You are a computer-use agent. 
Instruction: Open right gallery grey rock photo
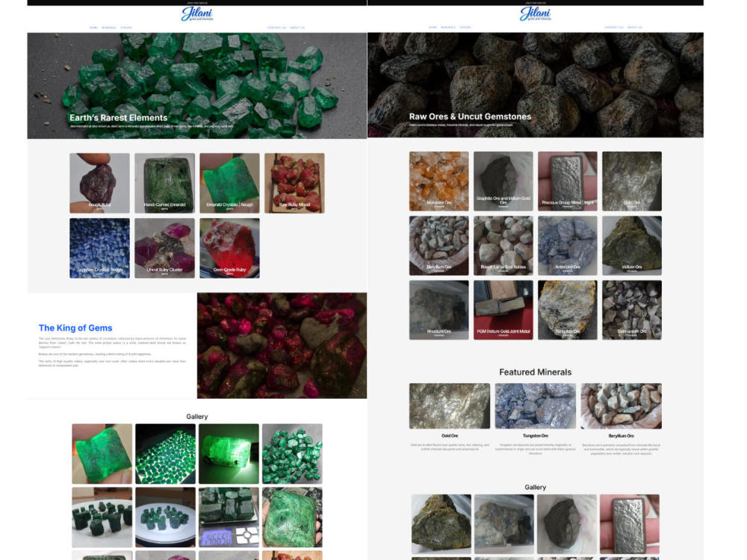(504, 524)
